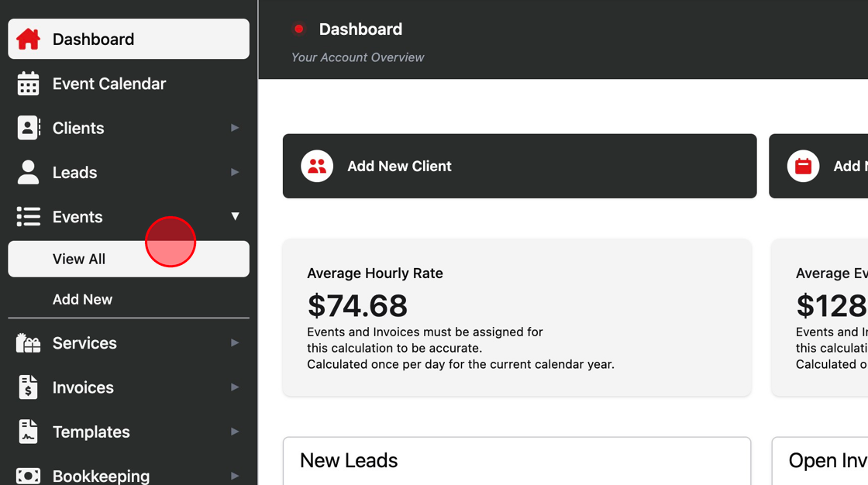
Task: Click the Bookkeeping cash icon
Action: tap(28, 476)
